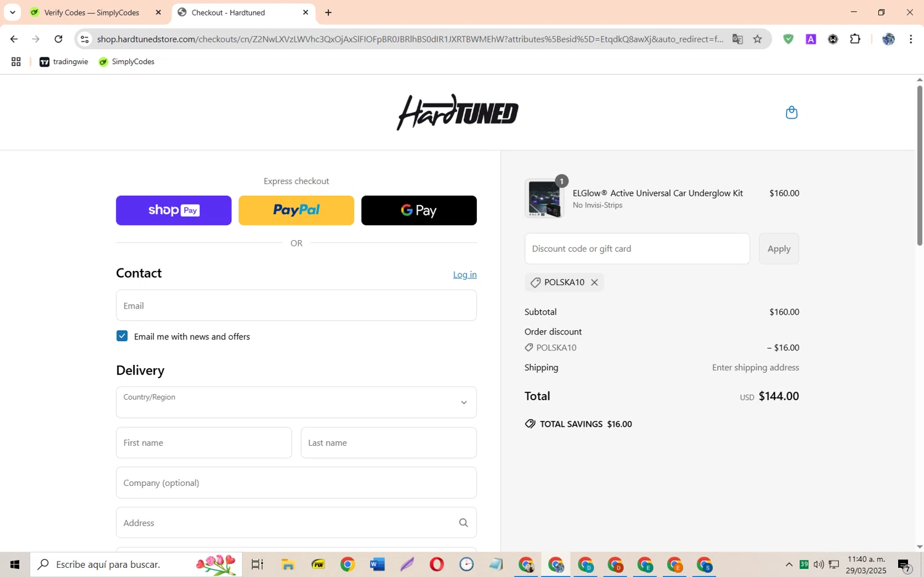
Task: Click the browser address bar URL
Action: point(410,39)
